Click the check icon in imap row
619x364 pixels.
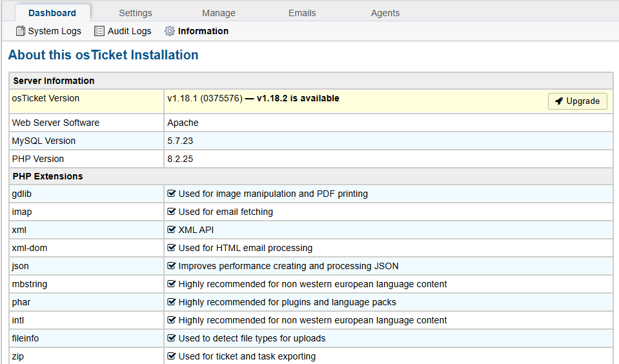pos(171,212)
